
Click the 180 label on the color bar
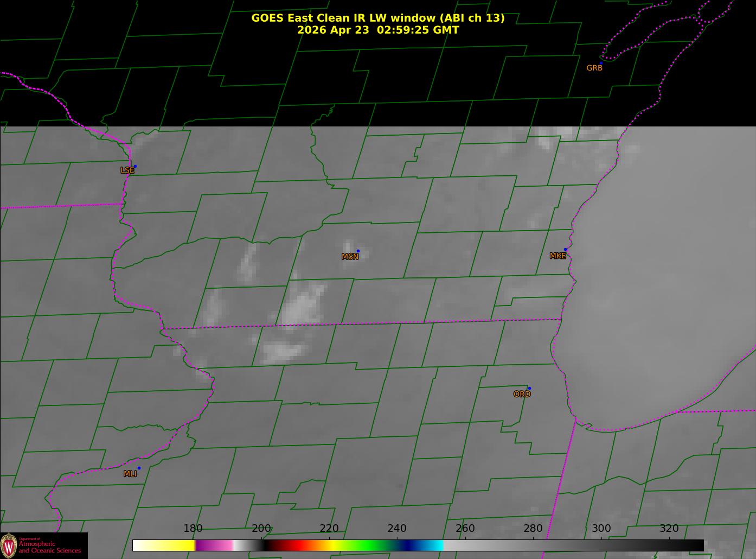coord(193,529)
